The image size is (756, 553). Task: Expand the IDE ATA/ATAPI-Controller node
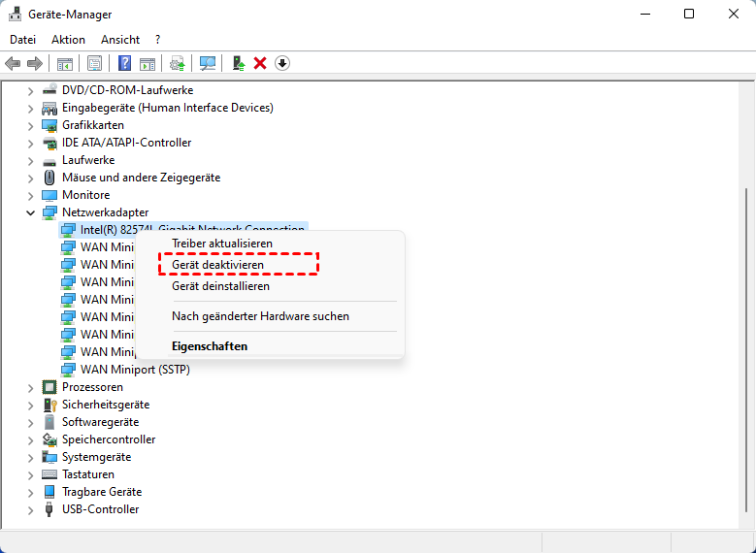30,144
